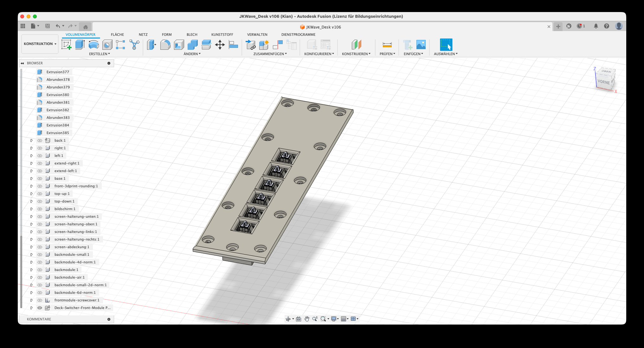Viewport: 644px width, 348px height.
Task: Select the Move/Copy arrows tool
Action: click(x=220, y=45)
